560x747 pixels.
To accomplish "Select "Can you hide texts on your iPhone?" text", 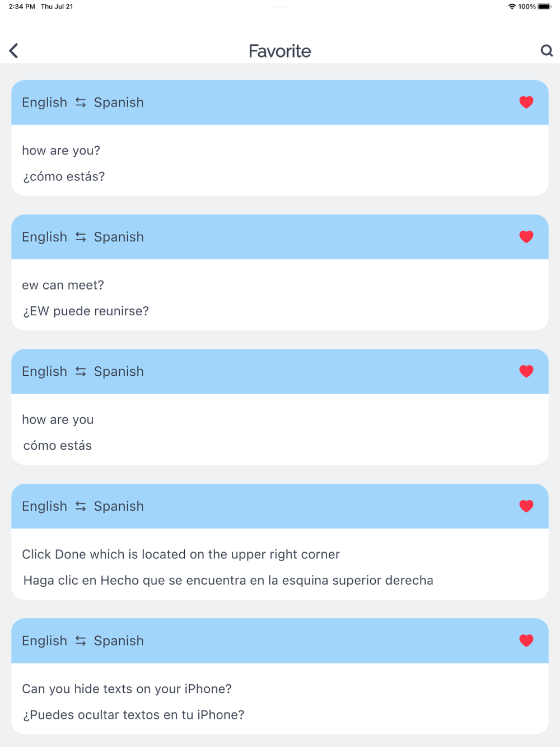I will tap(127, 689).
